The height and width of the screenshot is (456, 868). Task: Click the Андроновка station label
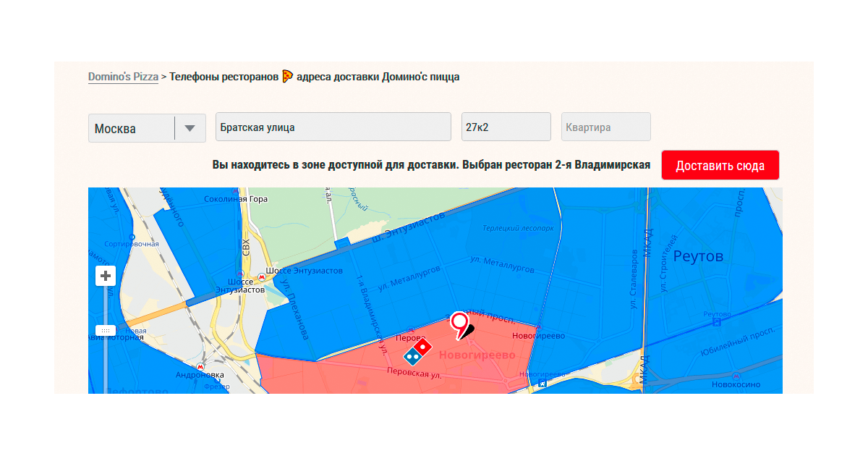point(200,375)
